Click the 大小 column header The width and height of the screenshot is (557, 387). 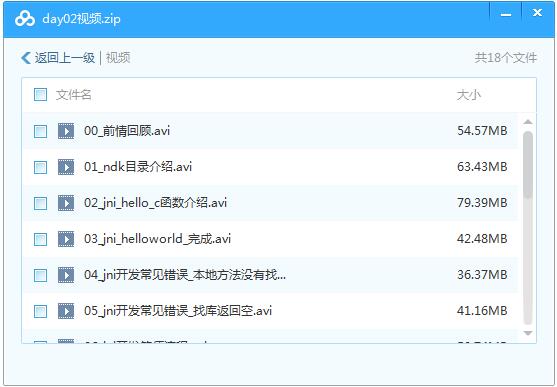click(x=469, y=95)
